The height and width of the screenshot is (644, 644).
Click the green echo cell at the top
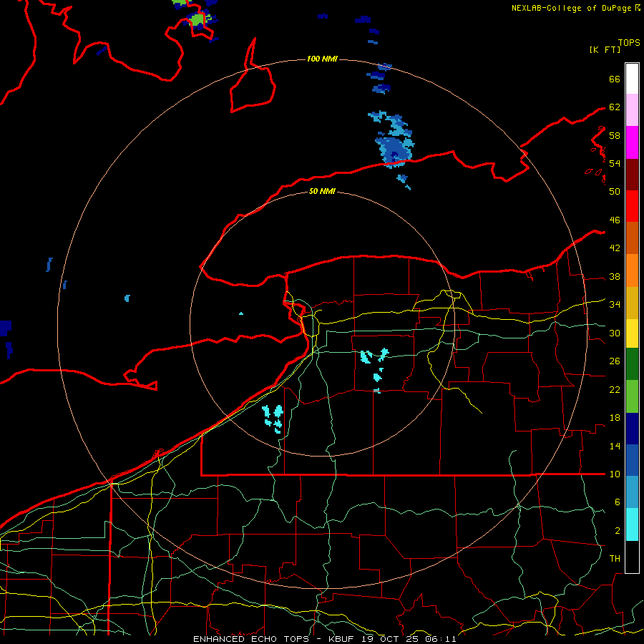tap(198, 19)
